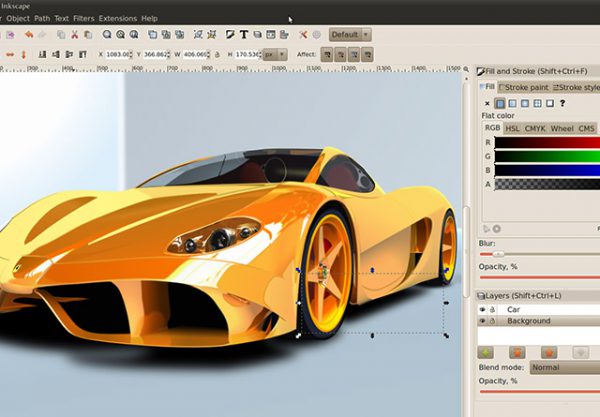
Task: Click the unset paint question mark icon
Action: [562, 103]
